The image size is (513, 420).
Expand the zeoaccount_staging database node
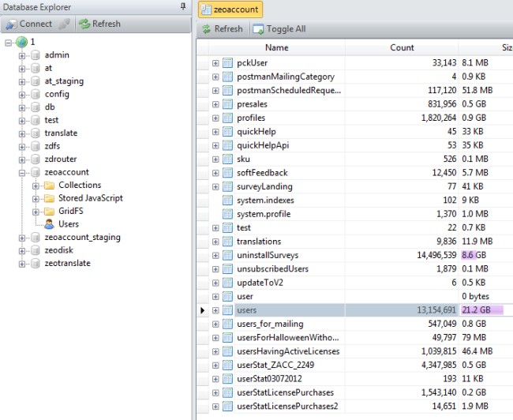point(22,238)
